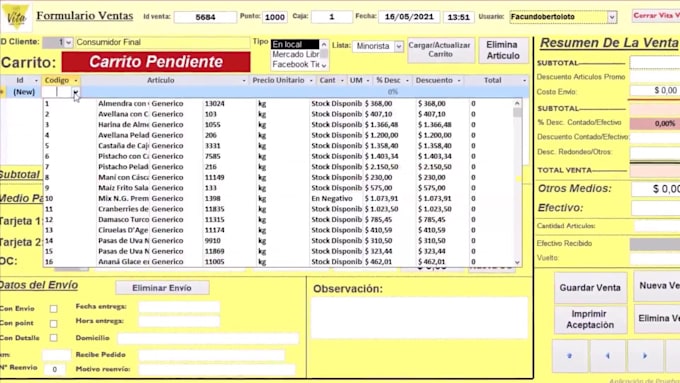The height and width of the screenshot is (383, 680).
Task: Open Articulo column header filter arrow
Action: point(244,81)
